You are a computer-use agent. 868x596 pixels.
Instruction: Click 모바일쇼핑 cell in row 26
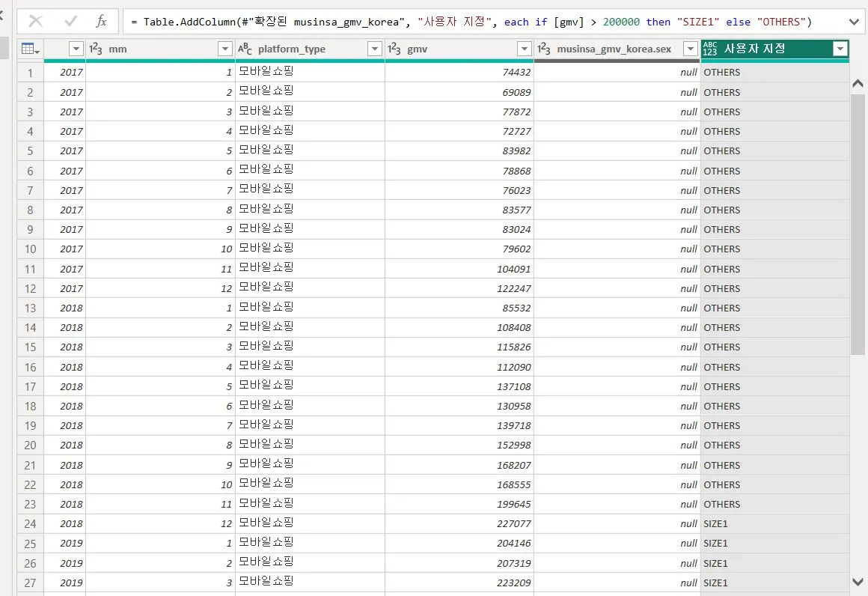310,563
